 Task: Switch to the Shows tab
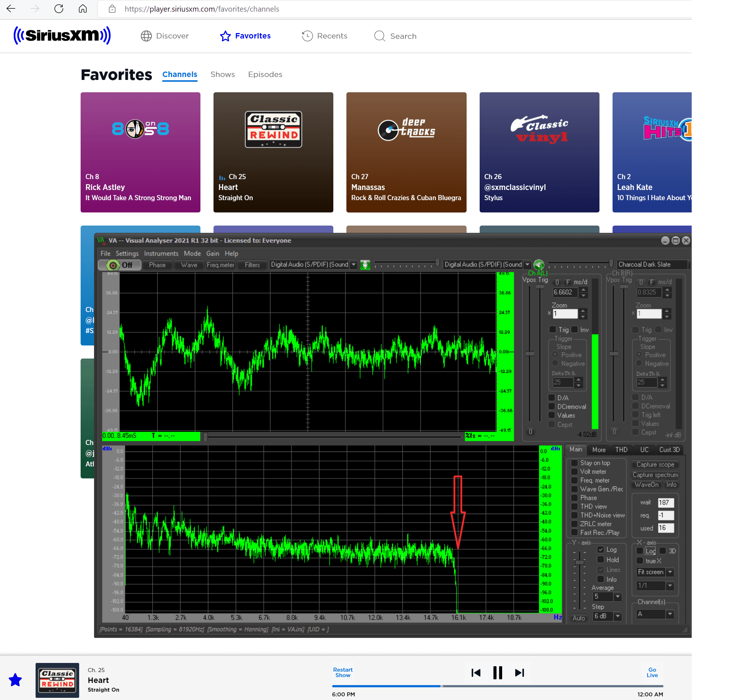click(222, 74)
